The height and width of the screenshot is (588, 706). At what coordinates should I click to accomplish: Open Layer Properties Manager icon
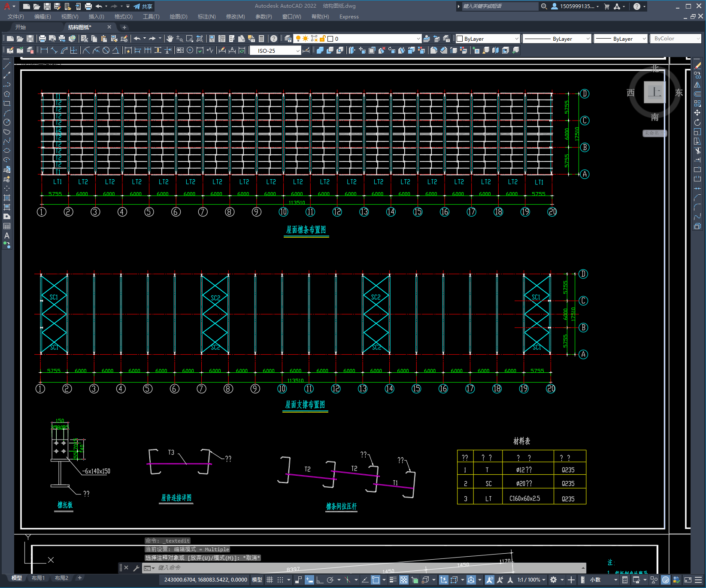click(288, 39)
